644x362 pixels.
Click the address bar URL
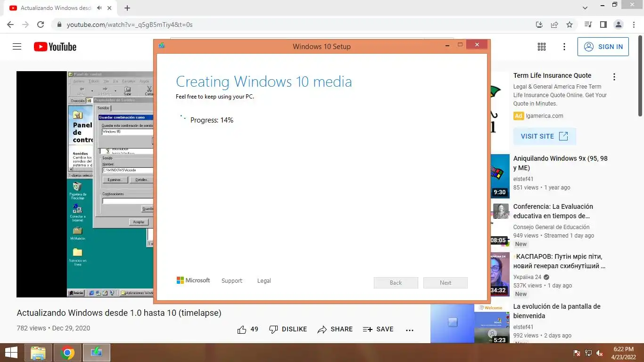pyautogui.click(x=130, y=25)
